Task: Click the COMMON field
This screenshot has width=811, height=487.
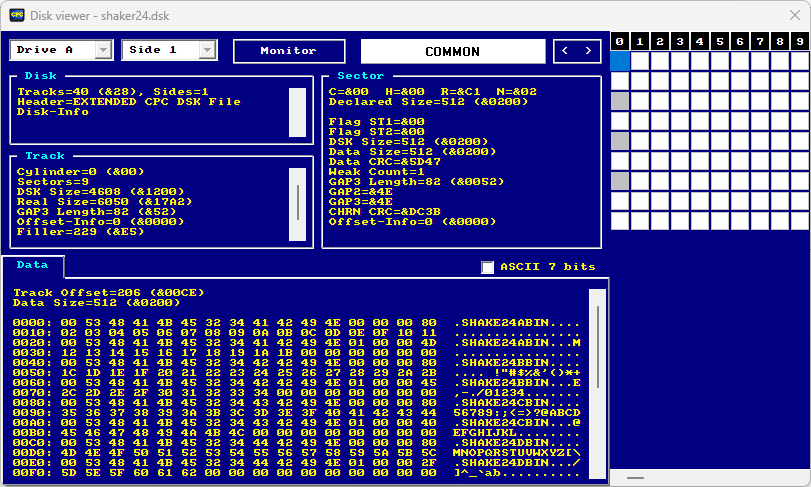Action: 453,51
